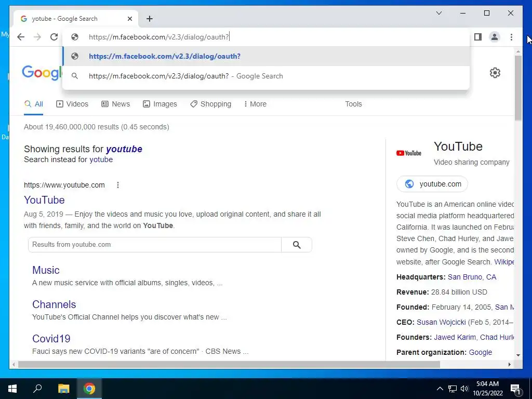Open a new tab with the plus button

150,19
